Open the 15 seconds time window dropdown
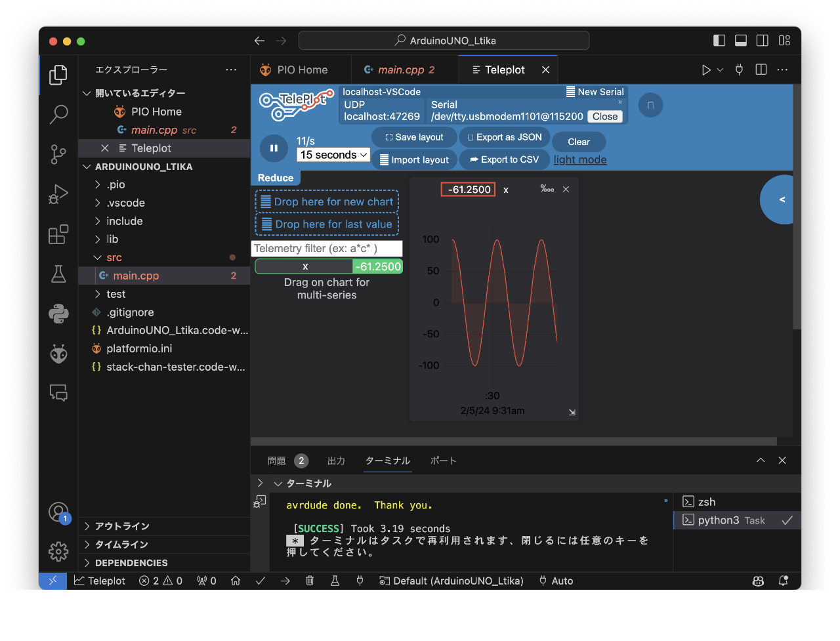 click(333, 155)
